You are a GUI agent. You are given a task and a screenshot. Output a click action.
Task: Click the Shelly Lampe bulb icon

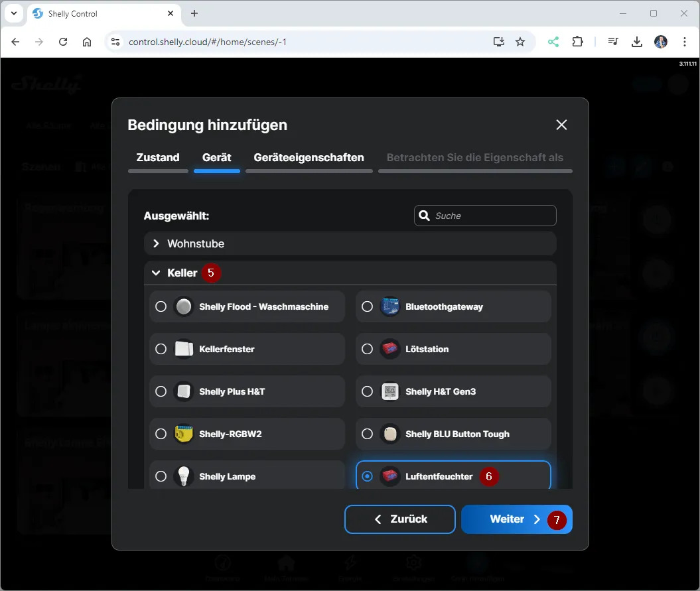[184, 476]
